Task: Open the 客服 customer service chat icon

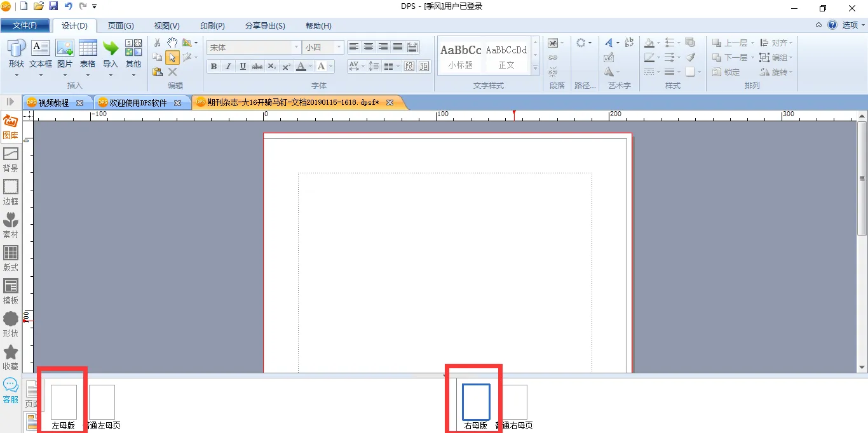Action: point(11,390)
